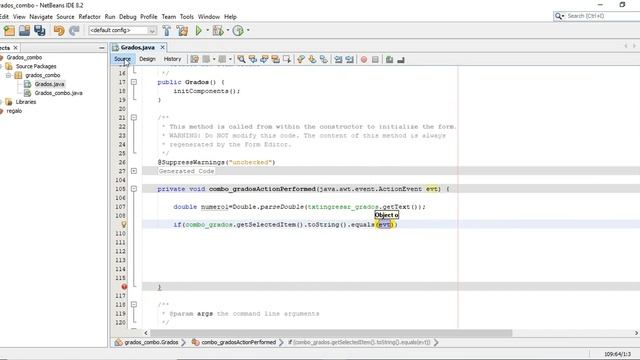Close the Projects panel tab
This screenshot has height=360, width=640.
(16, 48)
